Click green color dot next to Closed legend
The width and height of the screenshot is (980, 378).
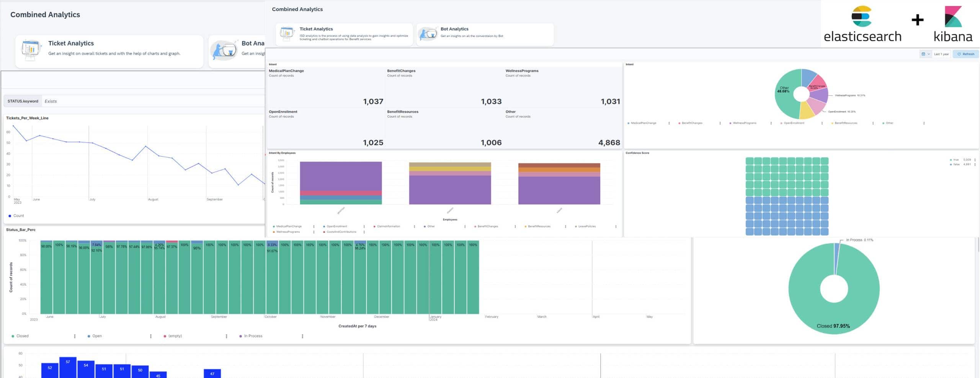pos(13,336)
